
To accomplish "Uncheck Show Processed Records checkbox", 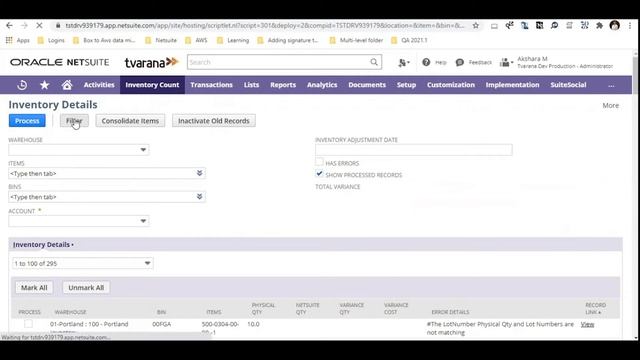I will pos(319,174).
